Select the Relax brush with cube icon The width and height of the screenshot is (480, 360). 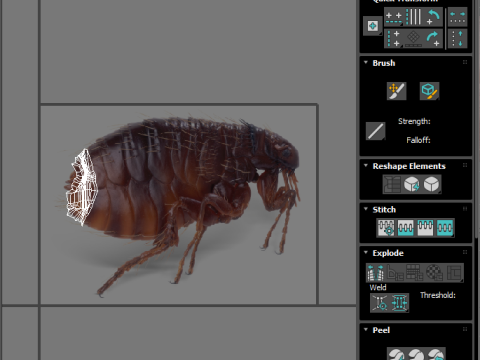point(429,91)
